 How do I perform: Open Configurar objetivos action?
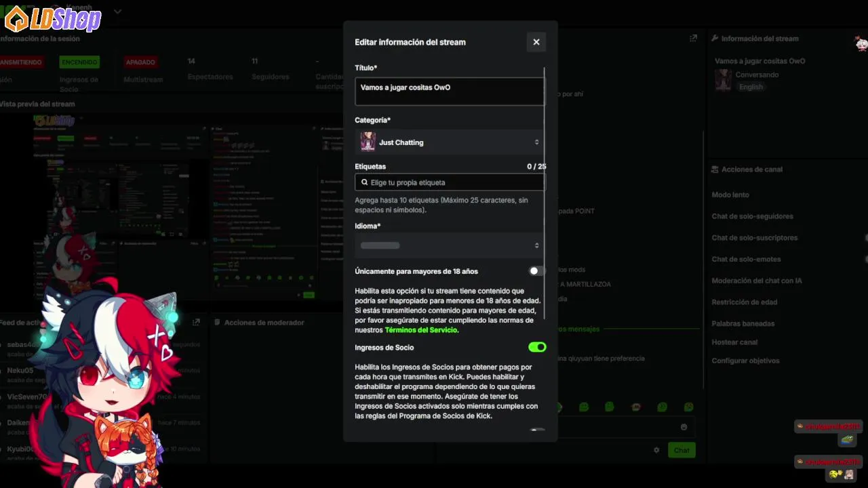[745, 361]
